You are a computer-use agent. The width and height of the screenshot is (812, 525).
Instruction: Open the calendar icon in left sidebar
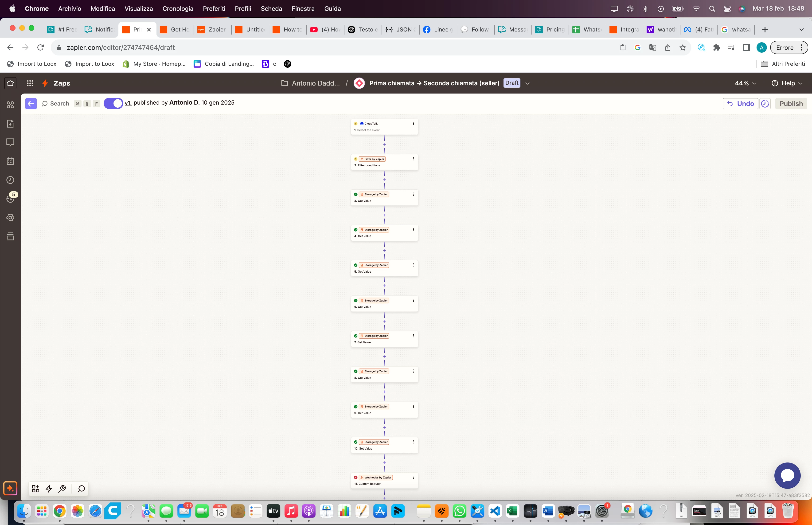click(x=10, y=161)
